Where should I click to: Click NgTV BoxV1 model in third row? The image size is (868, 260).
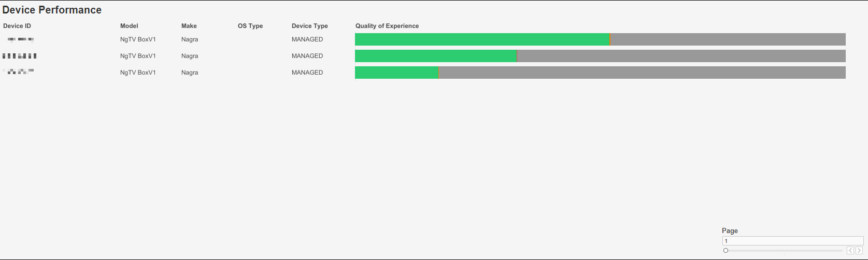pos(138,73)
